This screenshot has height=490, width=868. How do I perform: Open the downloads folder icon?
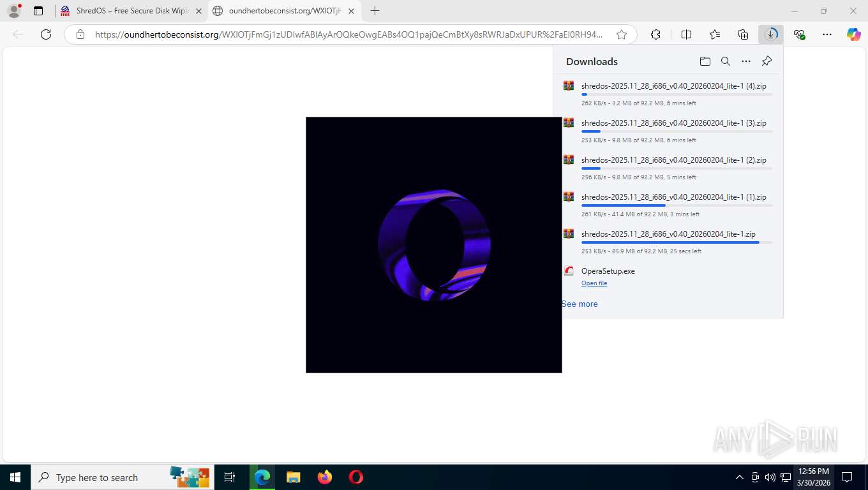(705, 61)
